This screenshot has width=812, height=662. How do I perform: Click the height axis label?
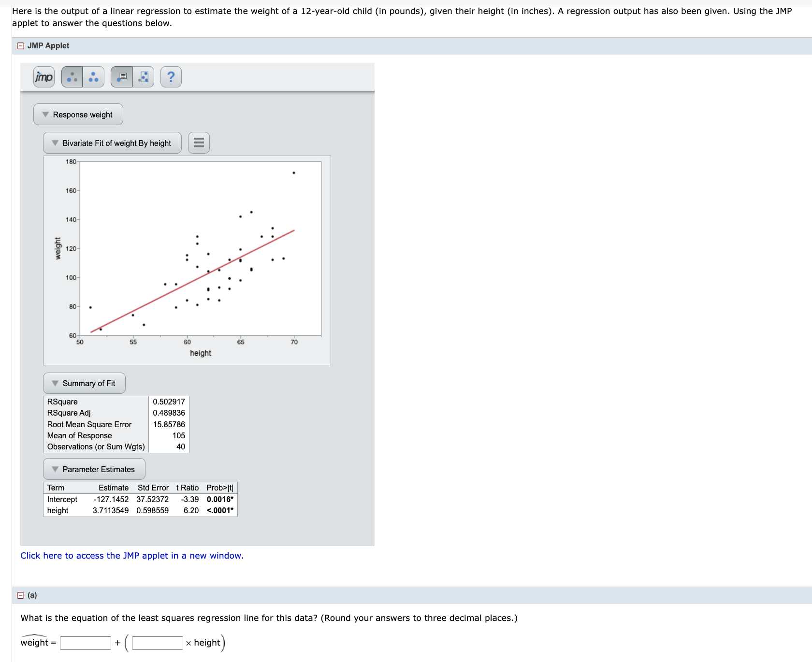200,353
